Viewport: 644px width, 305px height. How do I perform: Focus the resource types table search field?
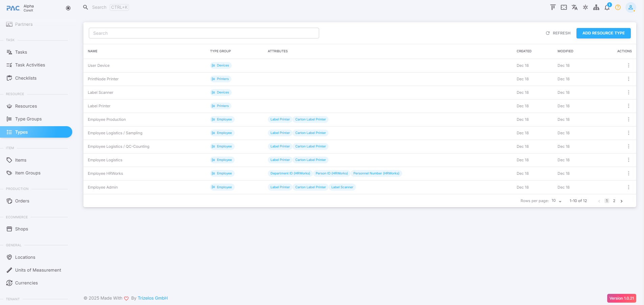pos(204,33)
